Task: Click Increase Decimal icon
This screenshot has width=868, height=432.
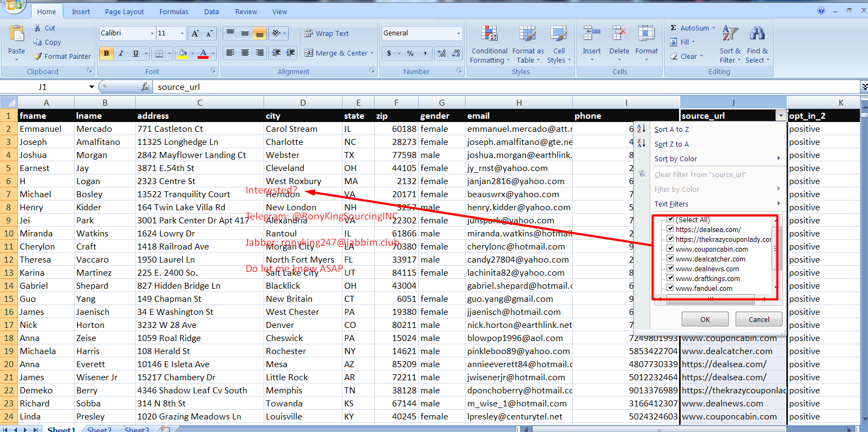Action: pos(442,53)
